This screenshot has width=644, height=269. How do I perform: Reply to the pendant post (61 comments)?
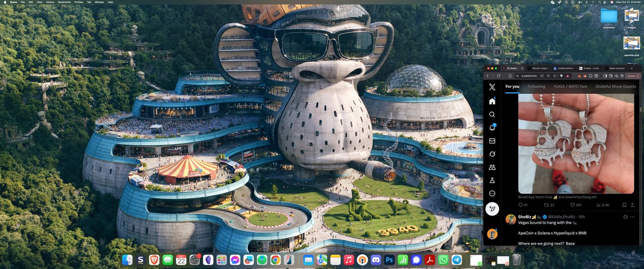[x=523, y=205]
